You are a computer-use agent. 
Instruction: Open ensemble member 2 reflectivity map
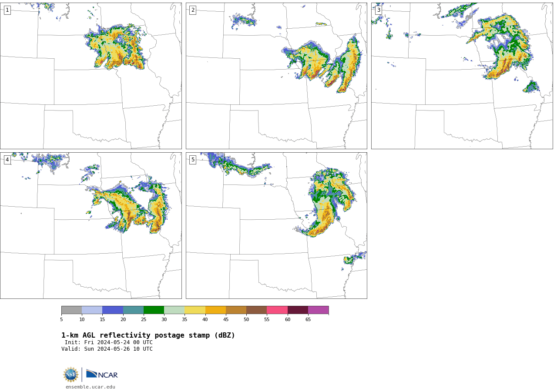pyautogui.click(x=276, y=76)
